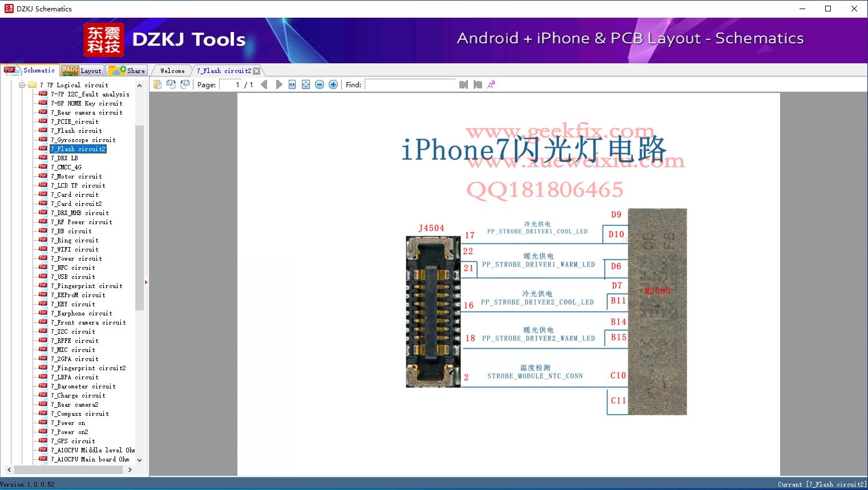Open 7-8P HOME Key circuit file

86,103
